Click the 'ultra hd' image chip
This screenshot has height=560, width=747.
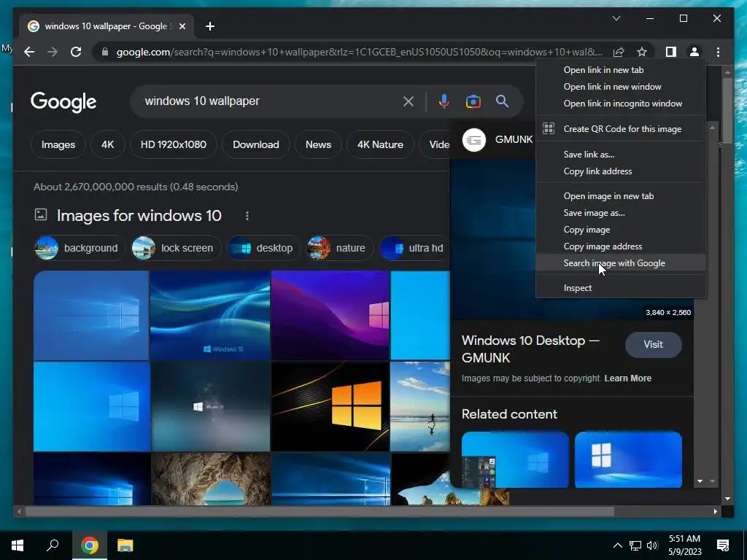point(414,248)
